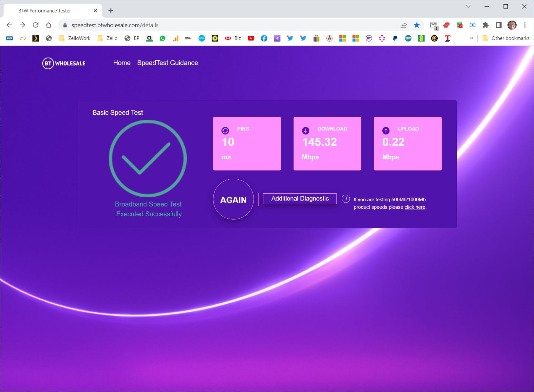Click the star bookmark icon in address bar
The height and width of the screenshot is (392, 534).
coord(417,25)
